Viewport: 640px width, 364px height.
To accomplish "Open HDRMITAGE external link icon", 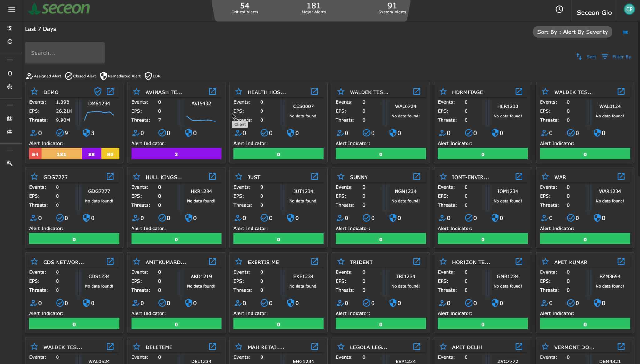I will (519, 91).
